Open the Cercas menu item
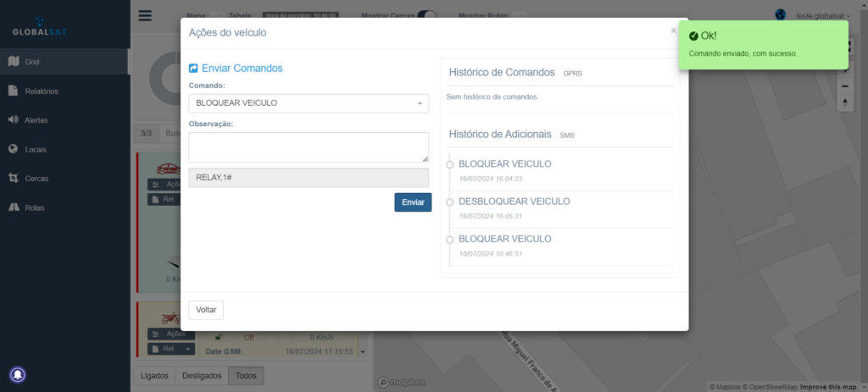Viewport: 868px width, 392px height. coord(64,179)
